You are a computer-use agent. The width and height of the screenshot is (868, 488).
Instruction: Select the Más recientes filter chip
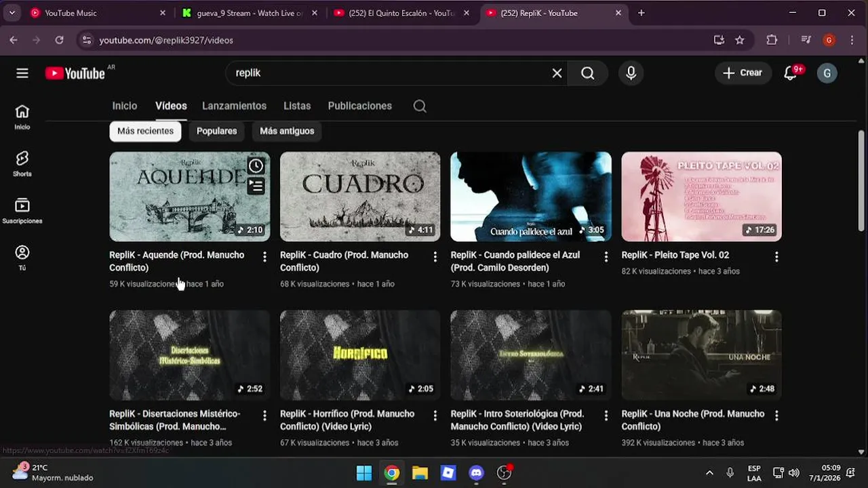click(x=145, y=131)
